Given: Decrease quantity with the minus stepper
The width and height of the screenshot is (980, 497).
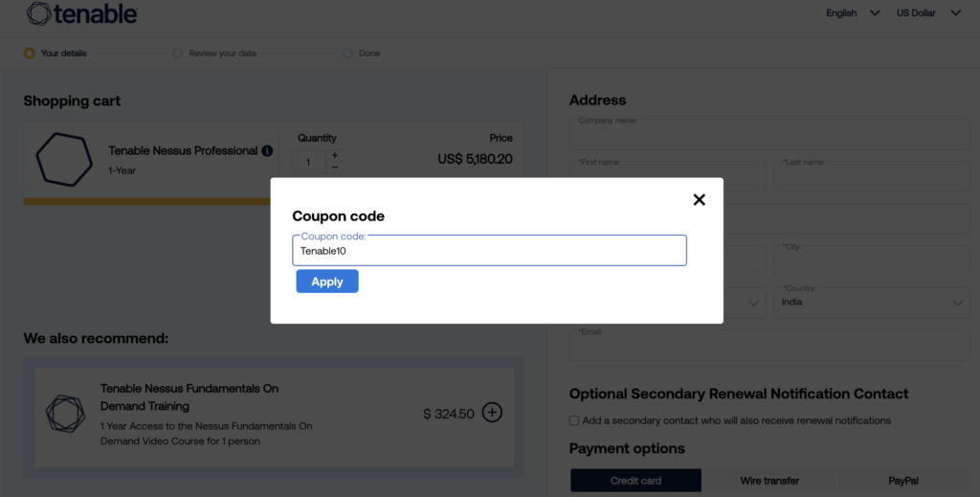Looking at the screenshot, I should [334, 168].
